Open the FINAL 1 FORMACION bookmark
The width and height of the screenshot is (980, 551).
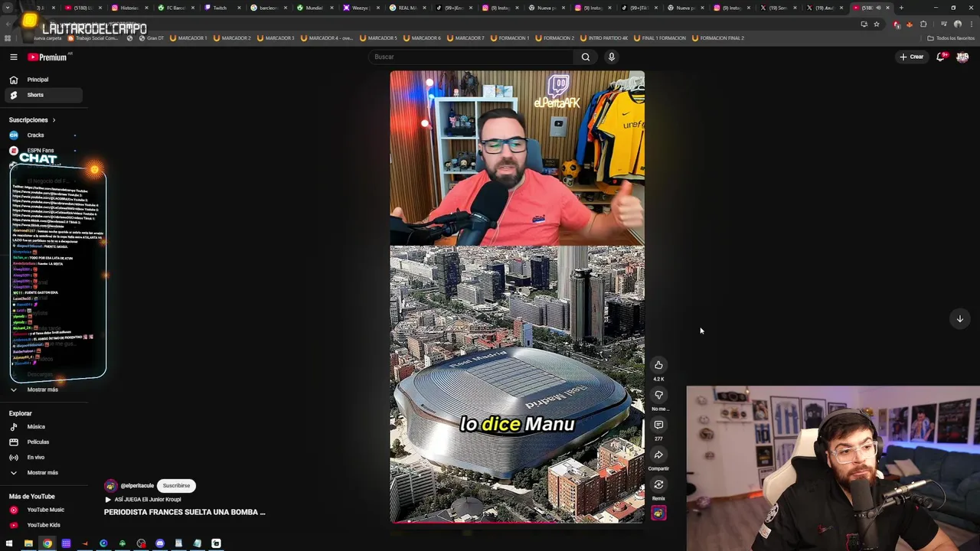(660, 37)
